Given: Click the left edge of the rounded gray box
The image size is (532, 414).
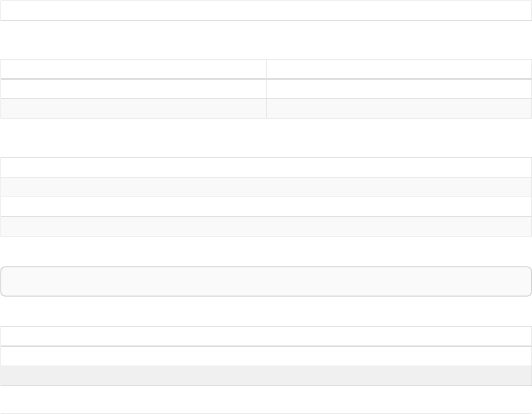Looking at the screenshot, I should (2, 281).
